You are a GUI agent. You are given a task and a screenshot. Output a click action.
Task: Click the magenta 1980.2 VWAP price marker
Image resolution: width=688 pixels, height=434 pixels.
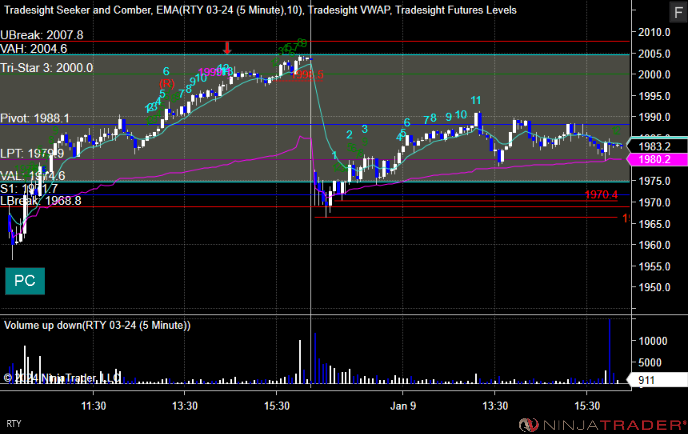tap(657, 159)
